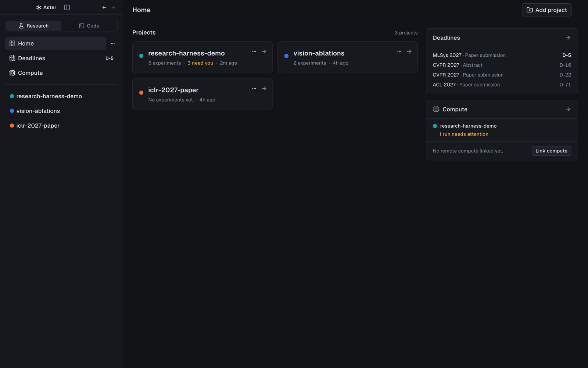Open CVPR 2027 Abstract deadline row
Viewport: 588px width, 368px height.
(502, 65)
